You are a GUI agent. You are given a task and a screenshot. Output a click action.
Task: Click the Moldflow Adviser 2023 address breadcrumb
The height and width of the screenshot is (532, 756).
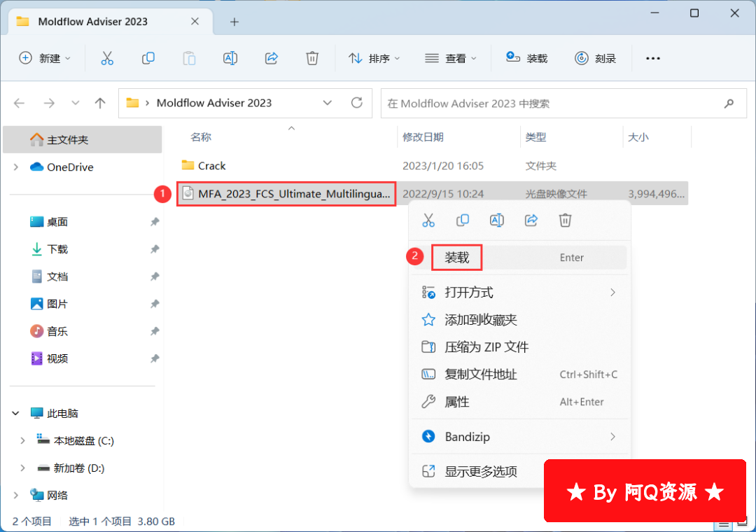click(214, 103)
